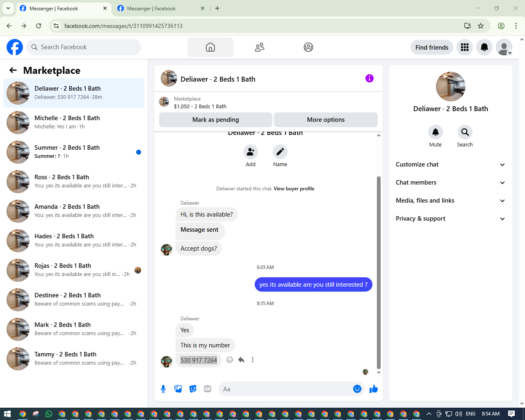Open the Friends icon in top navigation

click(260, 47)
